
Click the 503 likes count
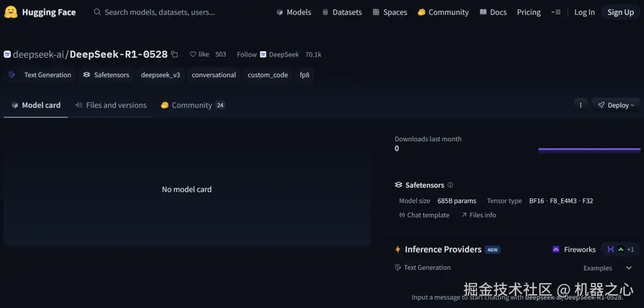pos(221,54)
